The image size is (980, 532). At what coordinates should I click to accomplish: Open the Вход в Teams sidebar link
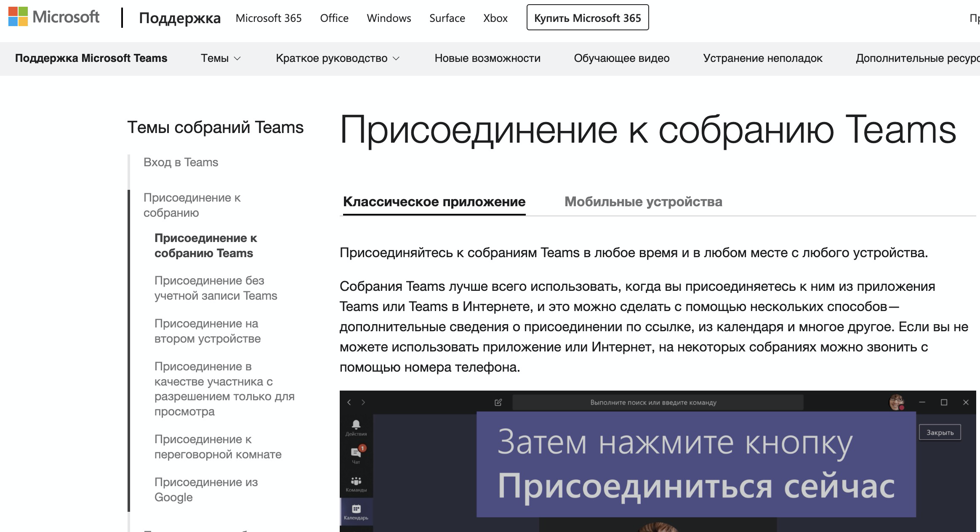click(x=181, y=162)
